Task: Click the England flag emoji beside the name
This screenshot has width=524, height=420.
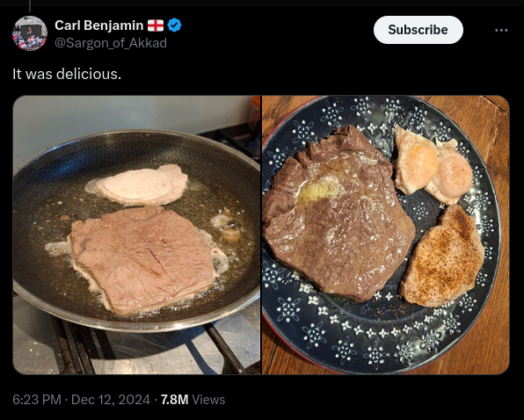Action: coord(156,25)
